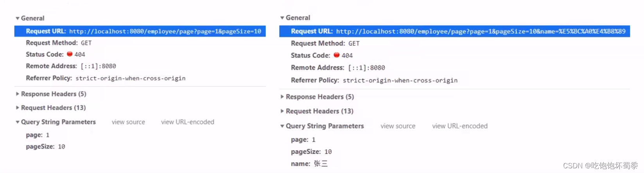Select pageSize: 10 parameter in left panel

[45, 146]
